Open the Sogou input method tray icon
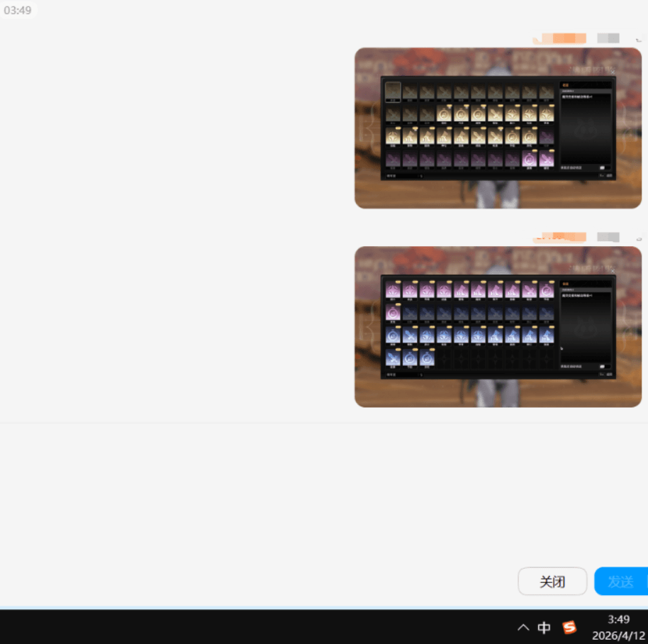The image size is (648, 644). tap(569, 627)
